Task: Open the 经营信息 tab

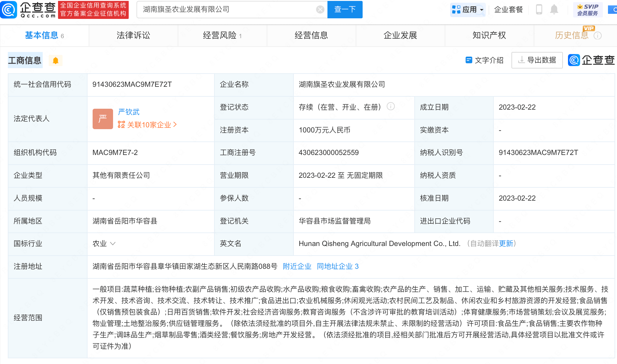Action: point(311,35)
